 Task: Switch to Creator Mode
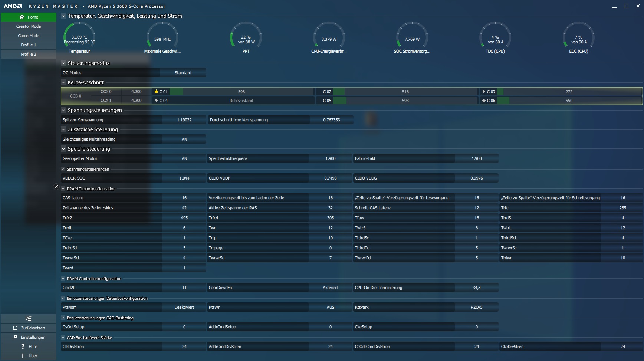[x=29, y=26]
